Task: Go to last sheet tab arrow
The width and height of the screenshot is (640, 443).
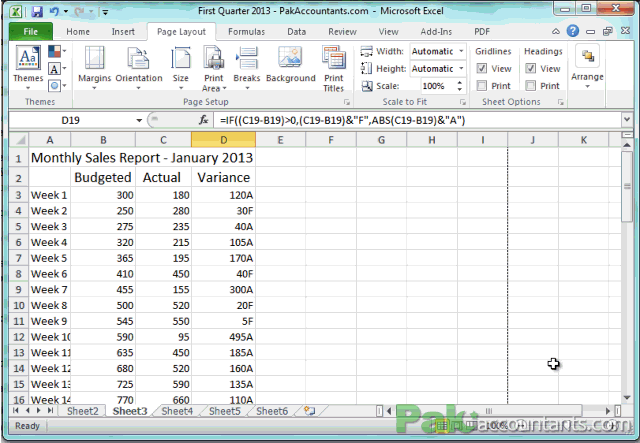Action: tap(50, 410)
